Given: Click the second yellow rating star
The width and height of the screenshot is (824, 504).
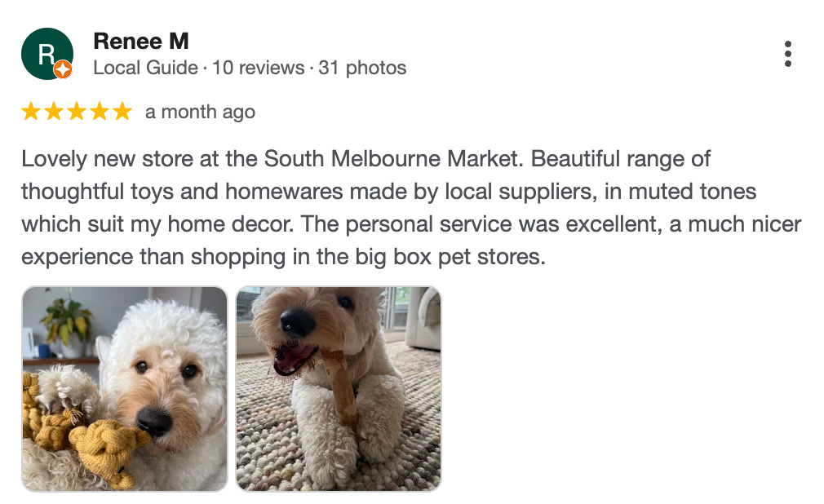Looking at the screenshot, I should 54,112.
